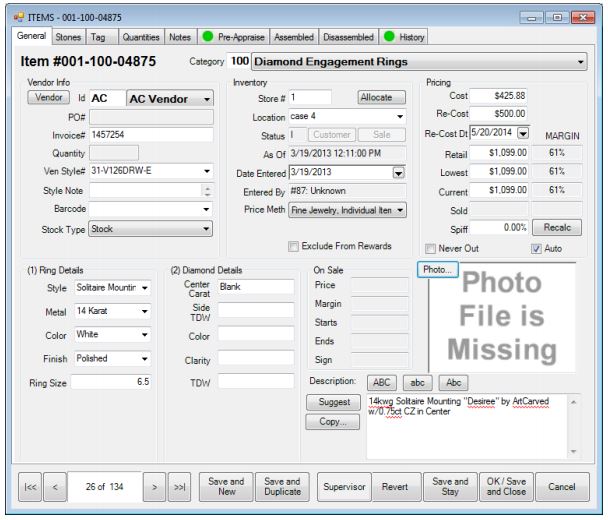
Task: Advance to the next item record
Action: tap(153, 487)
